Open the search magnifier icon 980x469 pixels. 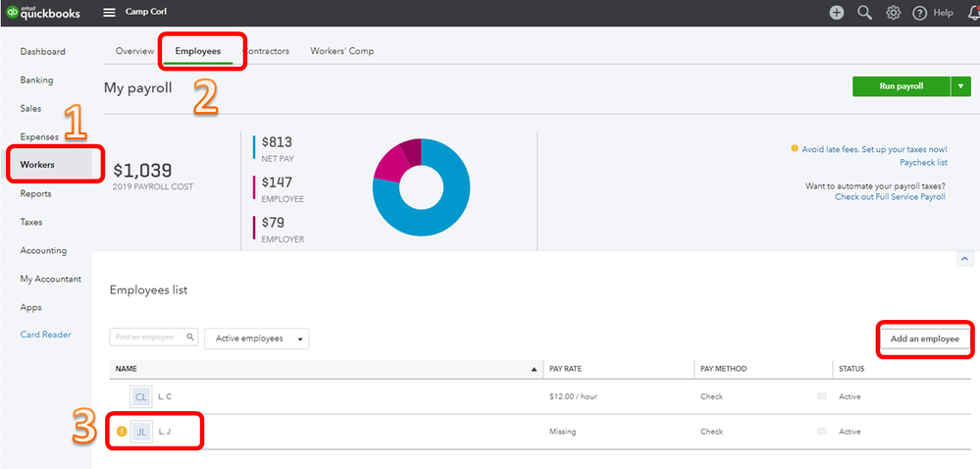(x=864, y=13)
